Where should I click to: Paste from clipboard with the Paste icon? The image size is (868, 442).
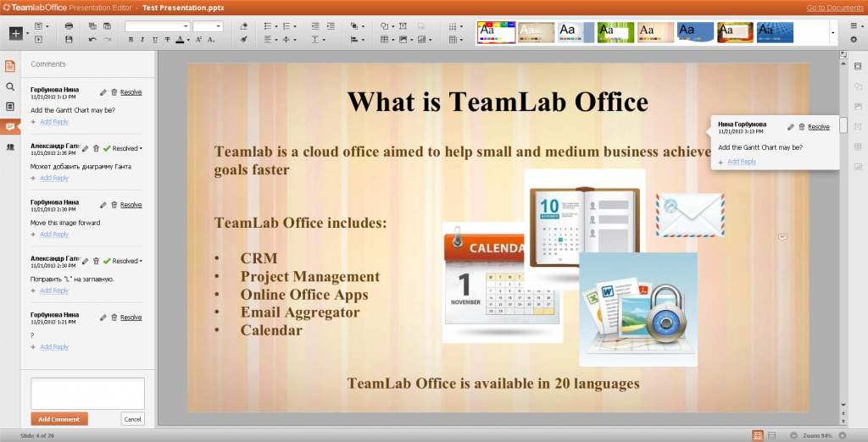[107, 26]
